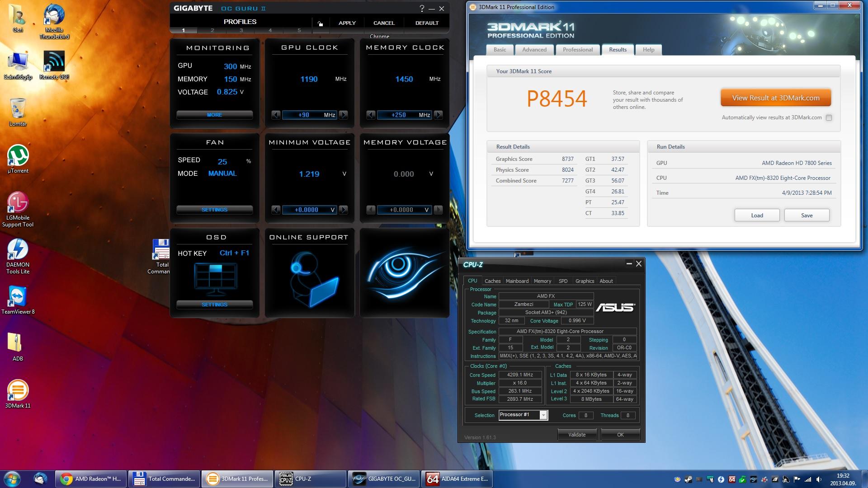Select profile 2 in OC Guru
This screenshot has width=868, height=488.
(212, 30)
